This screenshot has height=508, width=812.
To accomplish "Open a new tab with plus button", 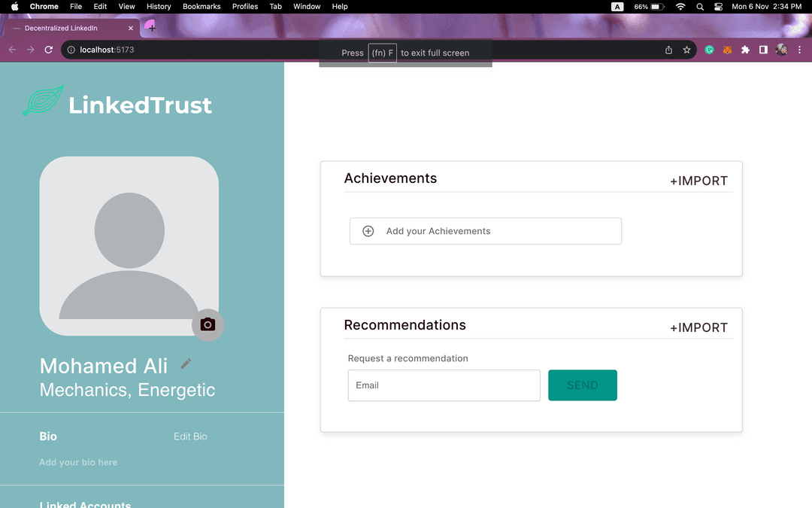I will pos(151,28).
